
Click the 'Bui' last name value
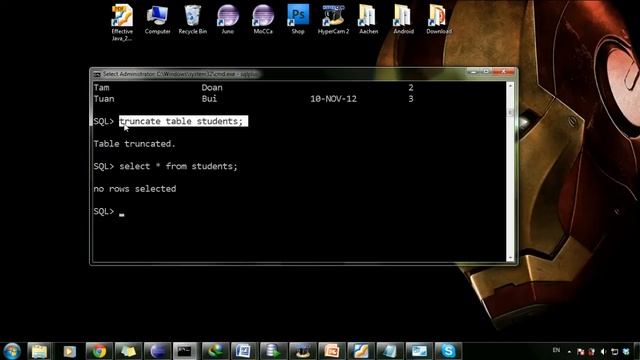click(x=209, y=99)
